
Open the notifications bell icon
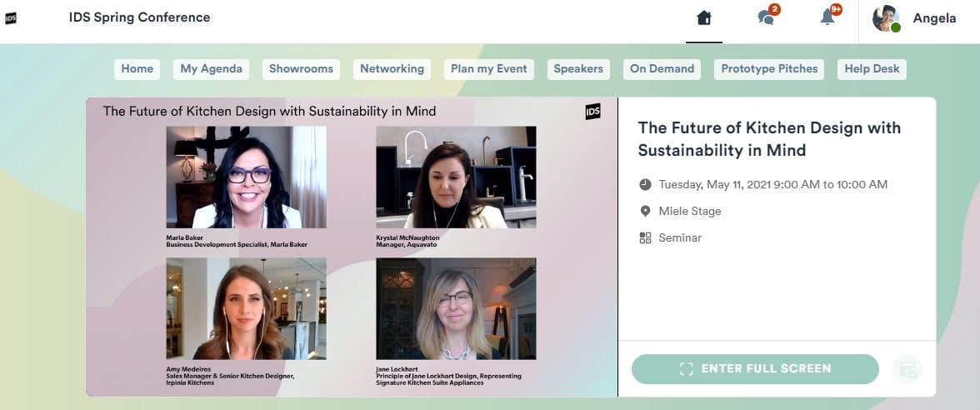point(828,17)
